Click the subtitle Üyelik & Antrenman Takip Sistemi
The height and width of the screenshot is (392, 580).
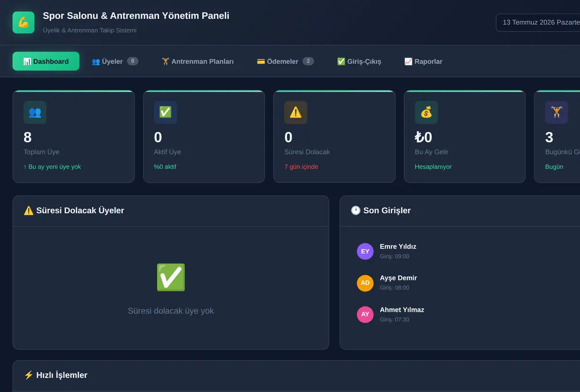(89, 30)
